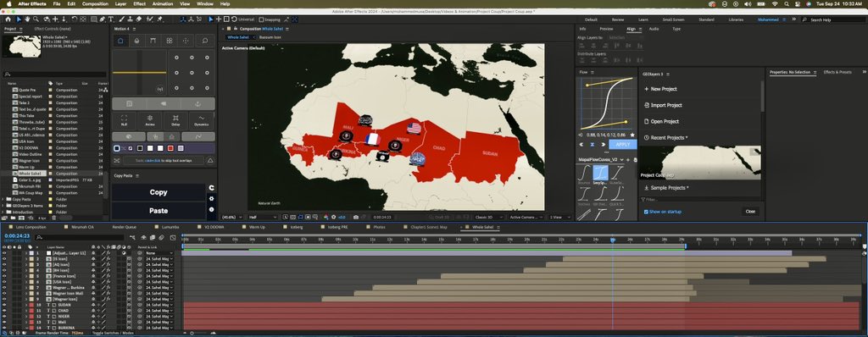Open the Active Camera view dropdown

[x=526, y=217]
